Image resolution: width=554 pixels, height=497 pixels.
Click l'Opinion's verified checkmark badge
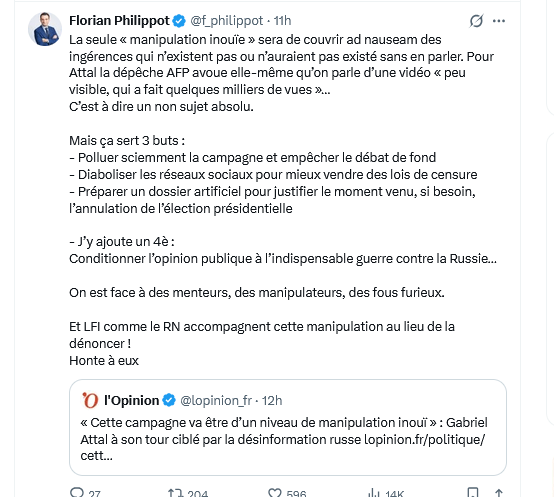[x=169, y=400]
